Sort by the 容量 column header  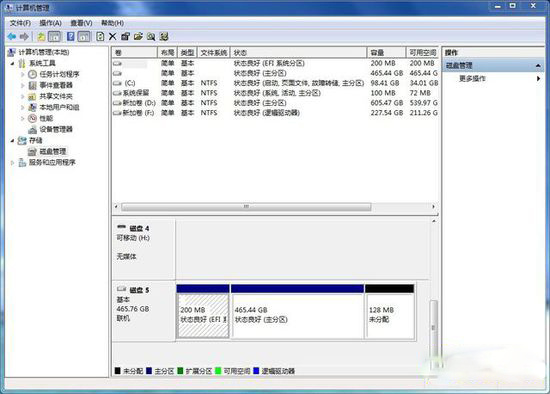click(387, 53)
